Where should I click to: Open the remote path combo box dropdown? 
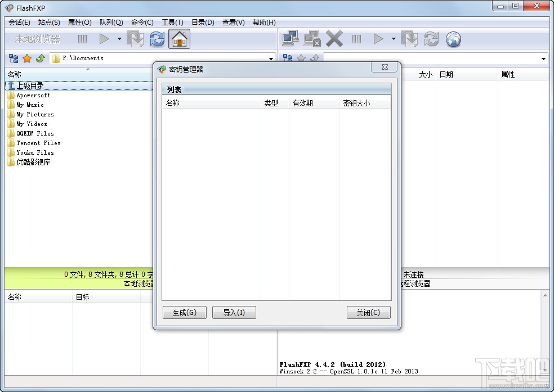543,58
